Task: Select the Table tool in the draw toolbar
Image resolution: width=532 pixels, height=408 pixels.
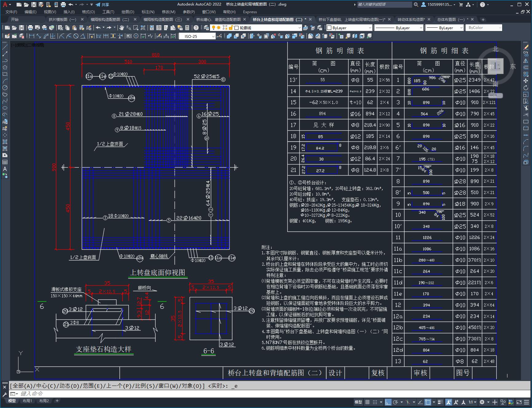Action: click(5, 162)
